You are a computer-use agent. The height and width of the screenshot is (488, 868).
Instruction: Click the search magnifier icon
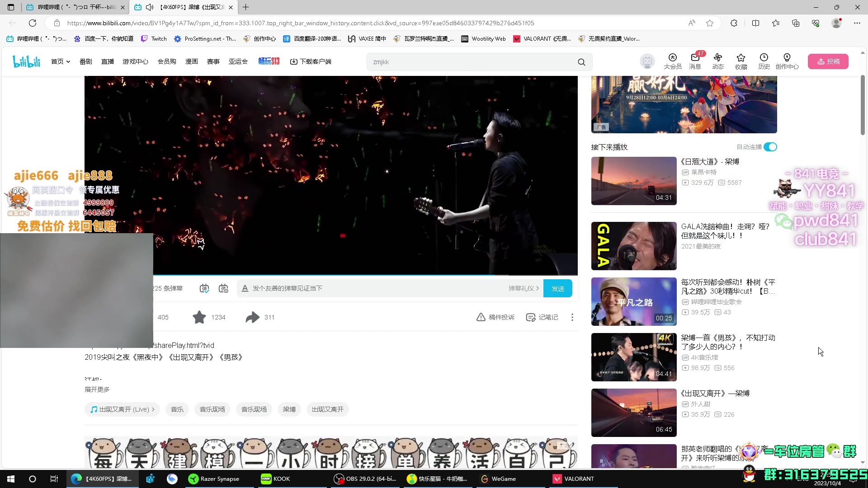coord(581,62)
